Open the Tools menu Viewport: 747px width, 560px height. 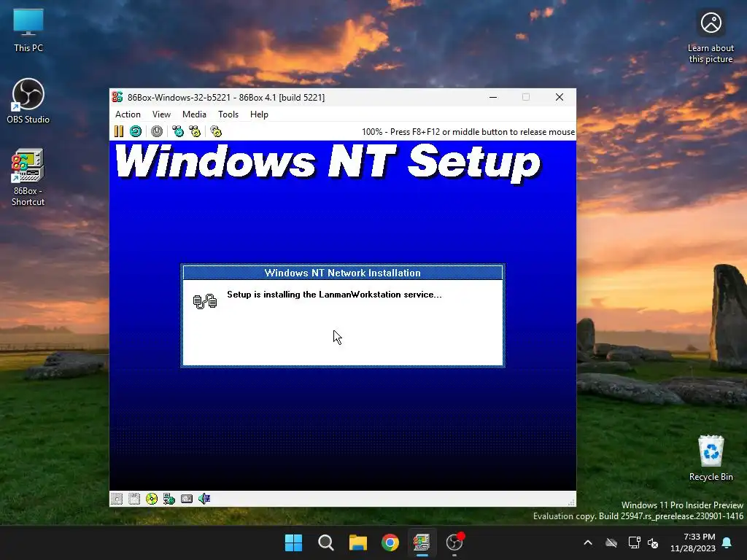pyautogui.click(x=228, y=114)
